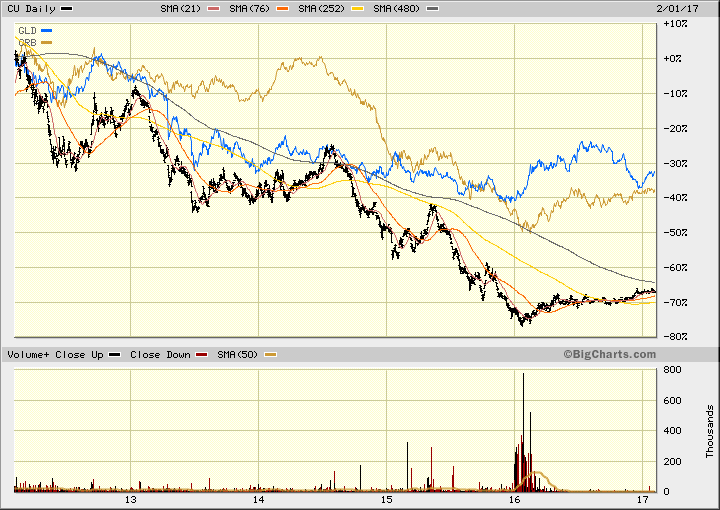Select the 'SMA(76)' legend label
The width and height of the screenshot is (720, 510).
pyautogui.click(x=249, y=9)
